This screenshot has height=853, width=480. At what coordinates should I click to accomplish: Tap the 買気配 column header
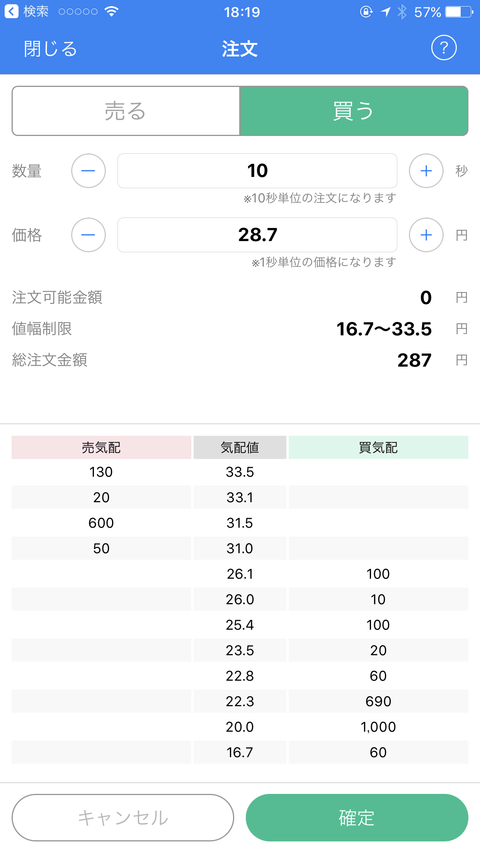click(378, 447)
